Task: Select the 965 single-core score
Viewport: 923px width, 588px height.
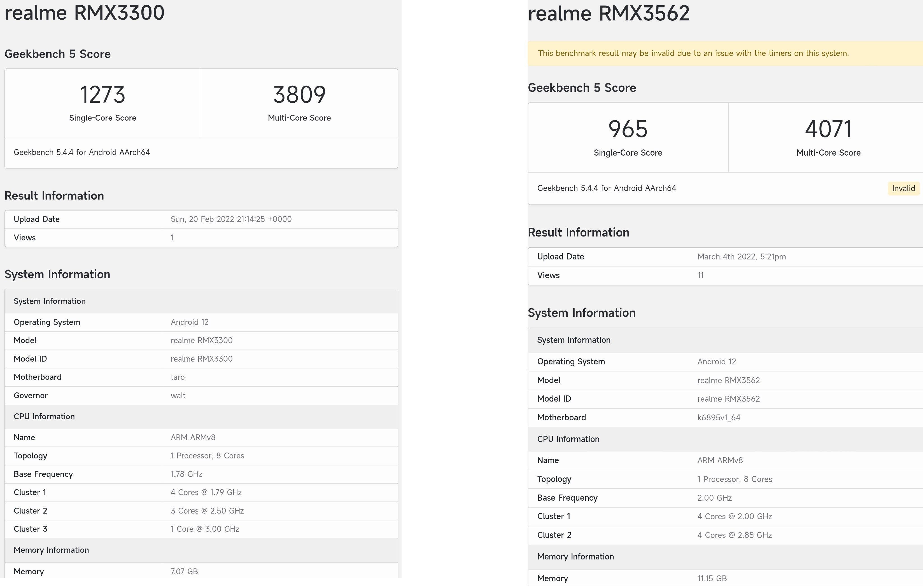Action: tap(628, 129)
